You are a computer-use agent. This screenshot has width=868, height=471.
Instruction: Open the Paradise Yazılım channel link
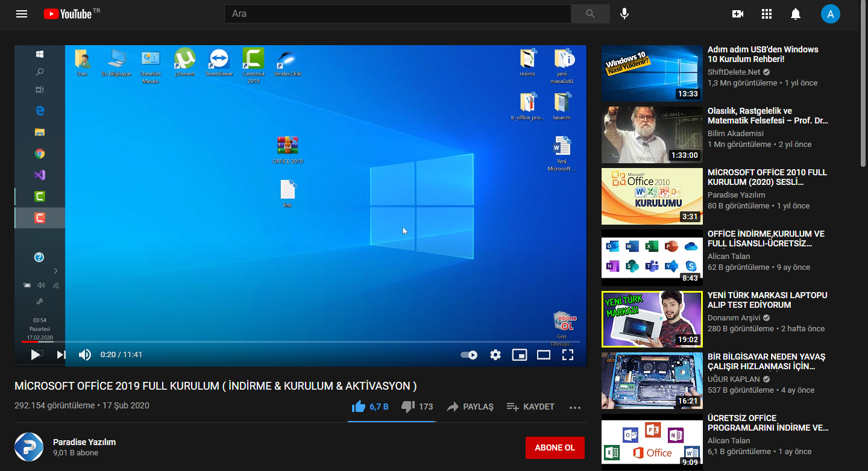coord(84,442)
